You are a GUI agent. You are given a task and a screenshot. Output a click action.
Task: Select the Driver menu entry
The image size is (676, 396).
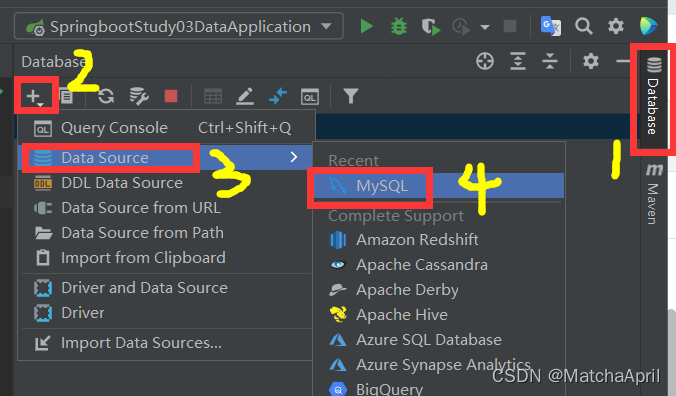tap(166, 312)
